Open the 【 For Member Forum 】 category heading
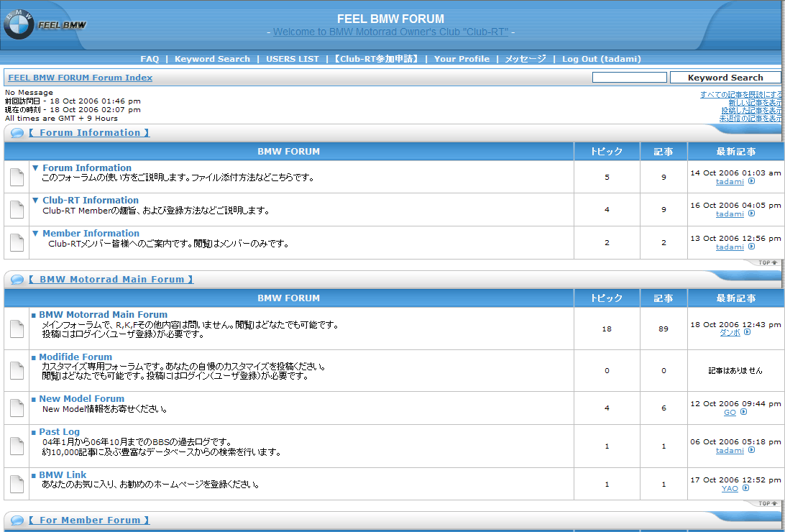This screenshot has height=532, width=785. 89,520
